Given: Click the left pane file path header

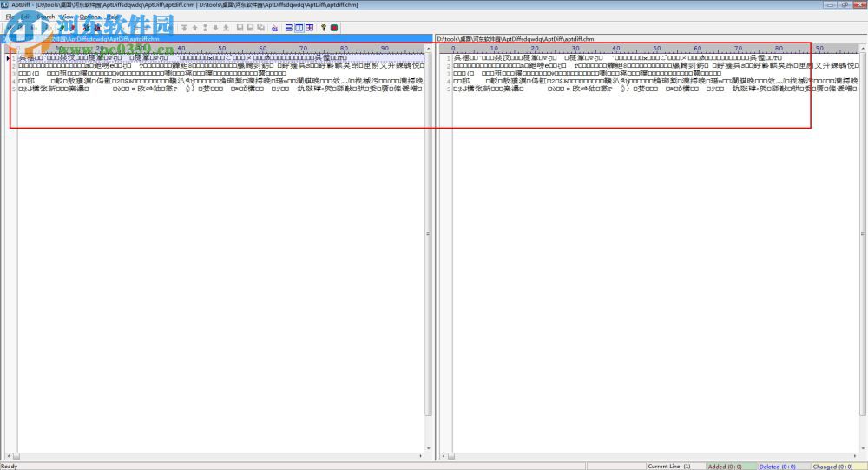Looking at the screenshot, I should point(216,39).
